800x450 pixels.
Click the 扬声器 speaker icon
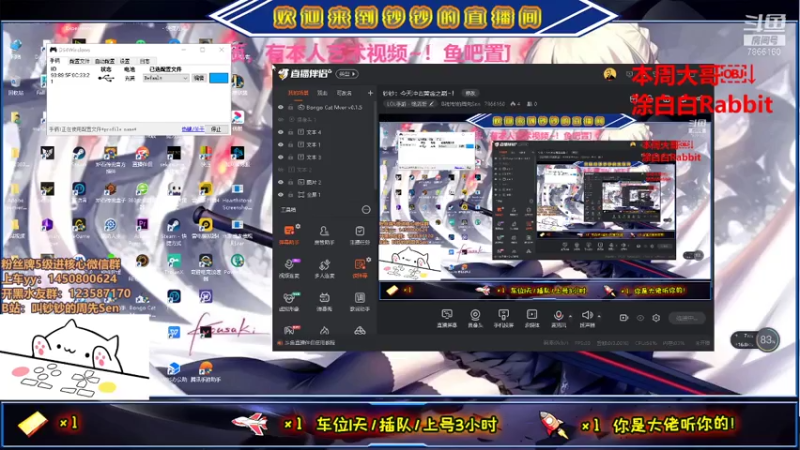click(587, 317)
